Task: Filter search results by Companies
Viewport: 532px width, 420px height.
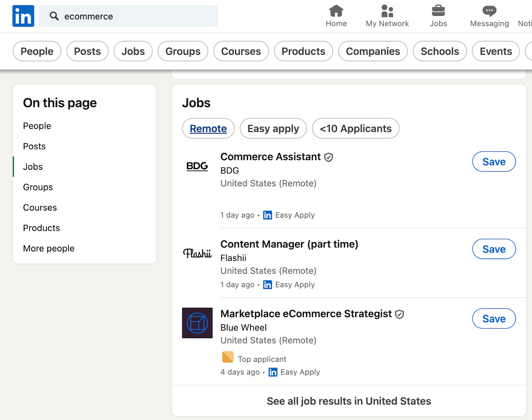Action: 373,51
